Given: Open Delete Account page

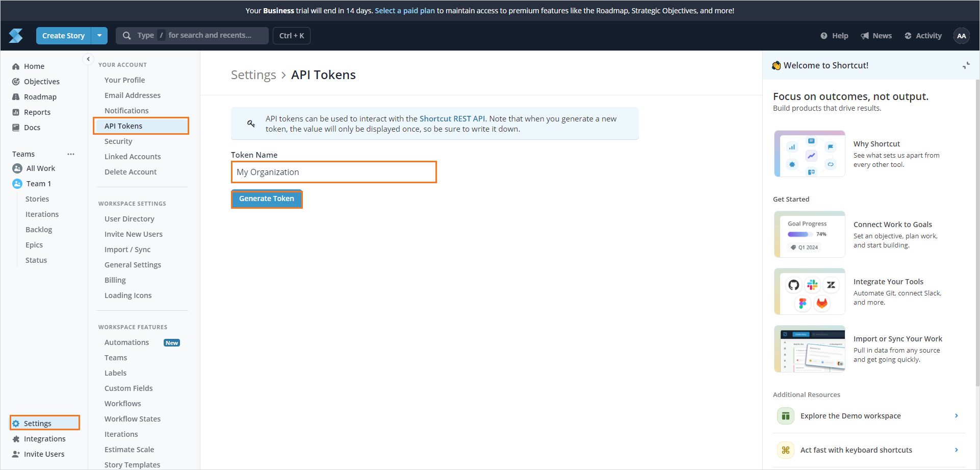Looking at the screenshot, I should [131, 172].
